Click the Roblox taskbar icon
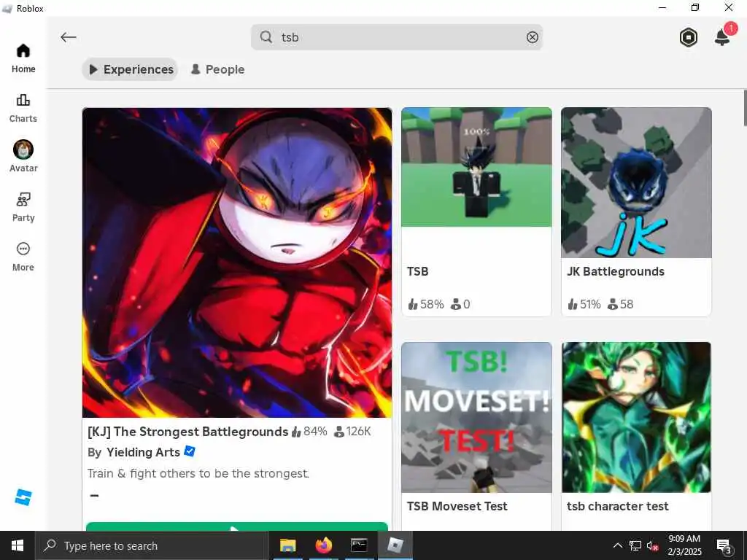The width and height of the screenshot is (747, 560). coord(395,545)
